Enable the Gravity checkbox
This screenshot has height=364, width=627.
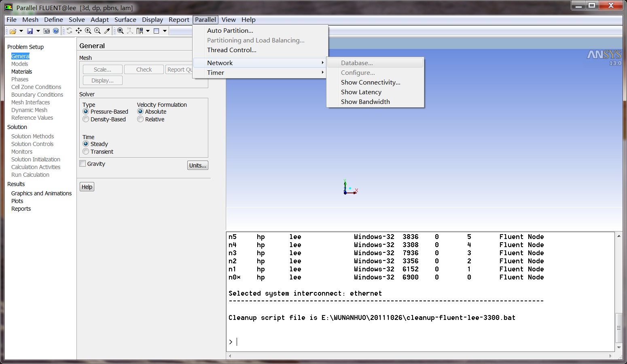(83, 164)
